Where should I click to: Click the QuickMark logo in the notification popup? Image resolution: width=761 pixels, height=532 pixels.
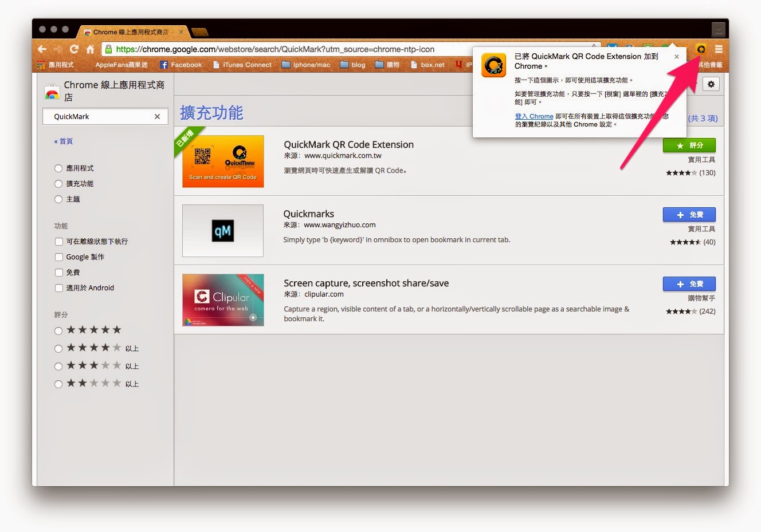click(x=493, y=65)
